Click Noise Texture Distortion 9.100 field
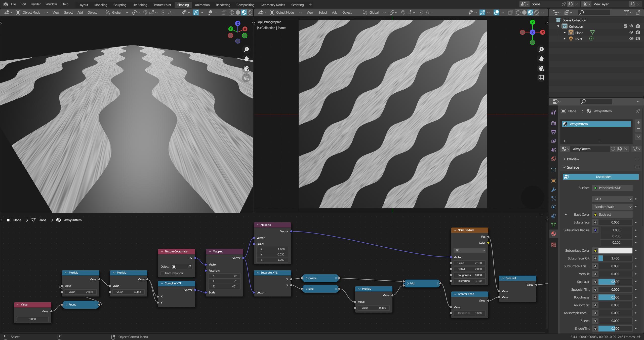The image size is (644, 340). tap(469, 281)
